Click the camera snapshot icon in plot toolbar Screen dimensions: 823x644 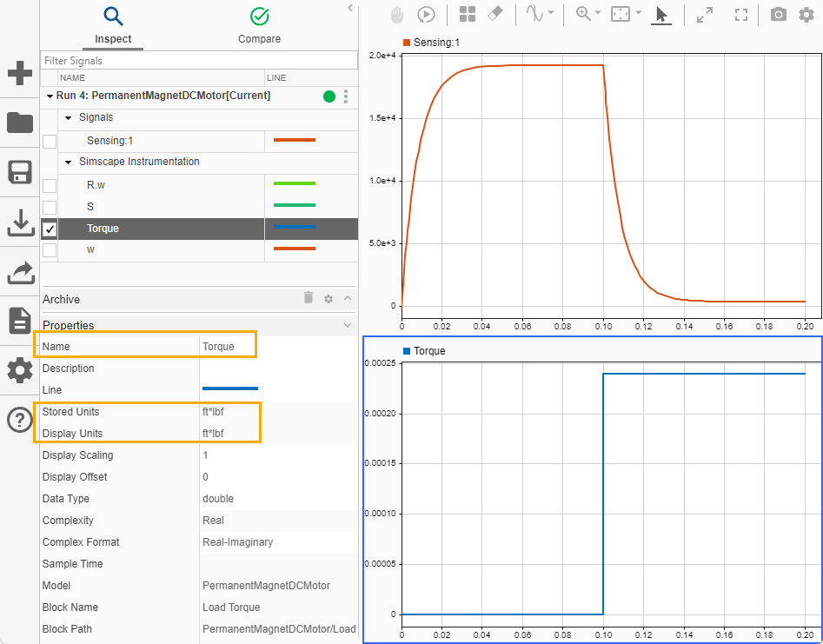[779, 15]
